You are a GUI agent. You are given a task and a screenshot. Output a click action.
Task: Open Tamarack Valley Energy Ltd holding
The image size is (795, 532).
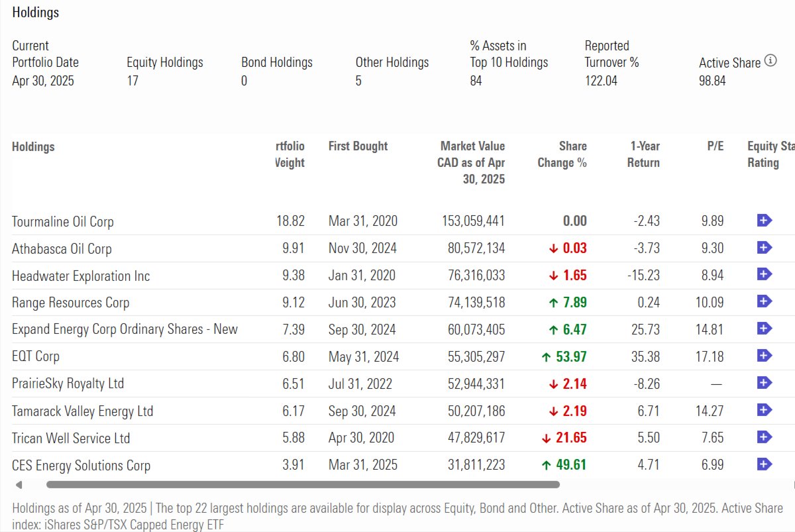(83, 411)
